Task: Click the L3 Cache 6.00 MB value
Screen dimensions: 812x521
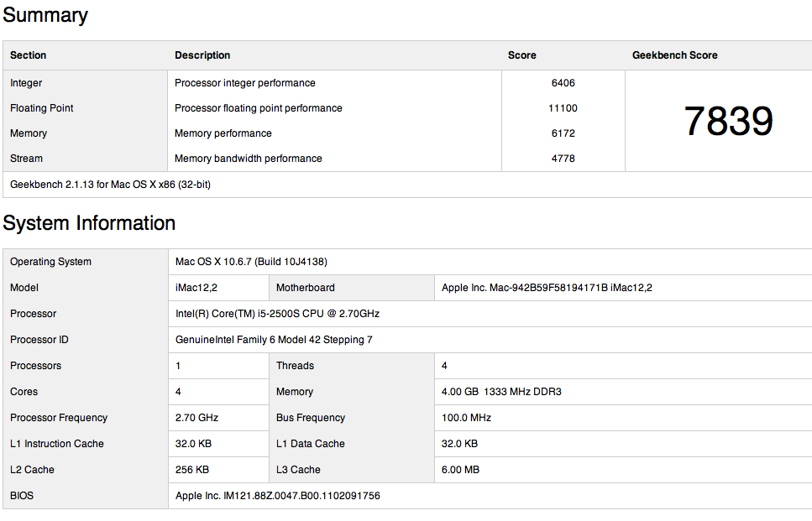Action: click(x=460, y=470)
